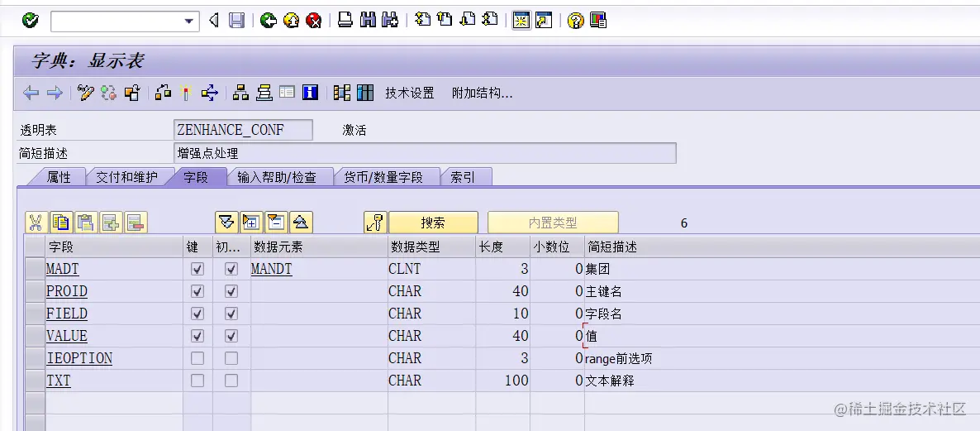The image size is (980, 431).
Task: Click the Save diskette icon
Action: point(237,21)
